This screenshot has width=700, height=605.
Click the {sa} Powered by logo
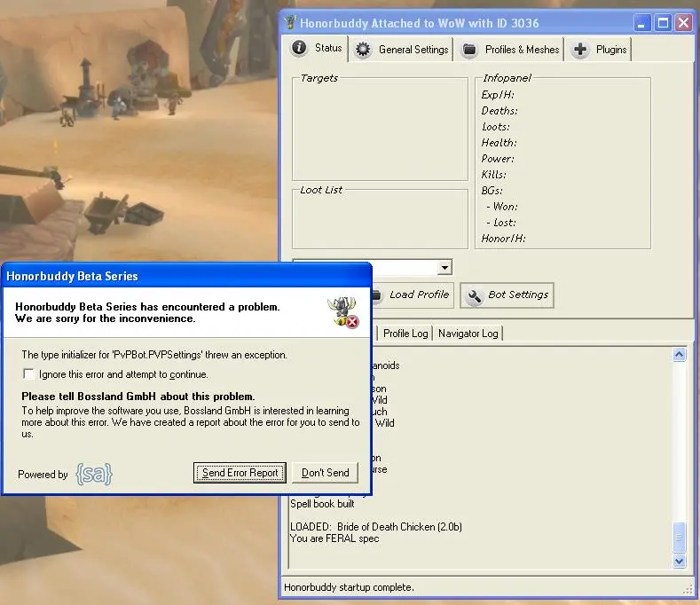pos(94,474)
